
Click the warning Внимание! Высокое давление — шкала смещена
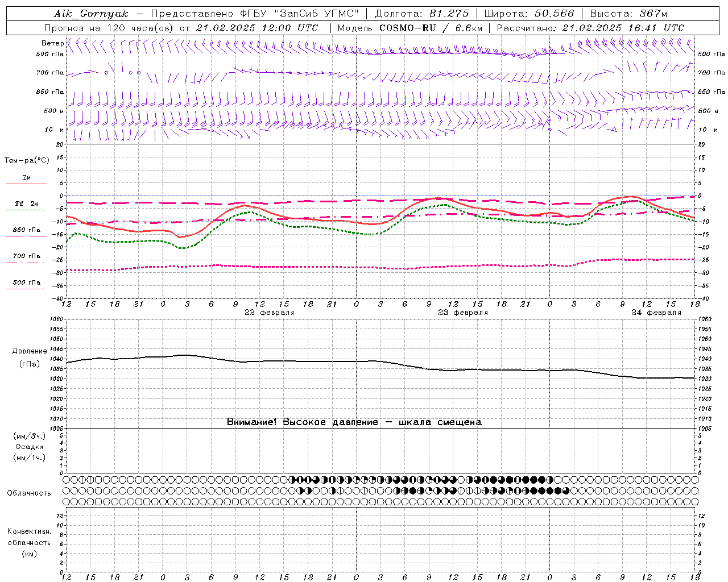click(354, 422)
